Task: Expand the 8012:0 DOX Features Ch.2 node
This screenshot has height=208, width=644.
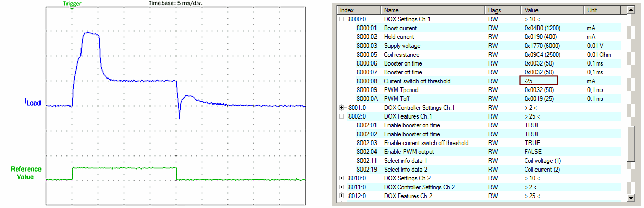Action: (341, 196)
